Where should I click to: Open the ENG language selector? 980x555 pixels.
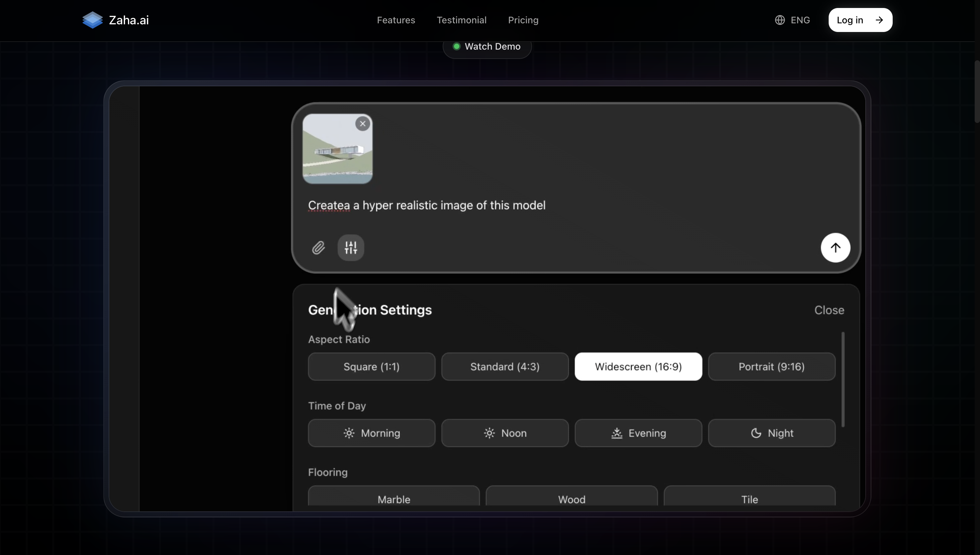pyautogui.click(x=792, y=20)
